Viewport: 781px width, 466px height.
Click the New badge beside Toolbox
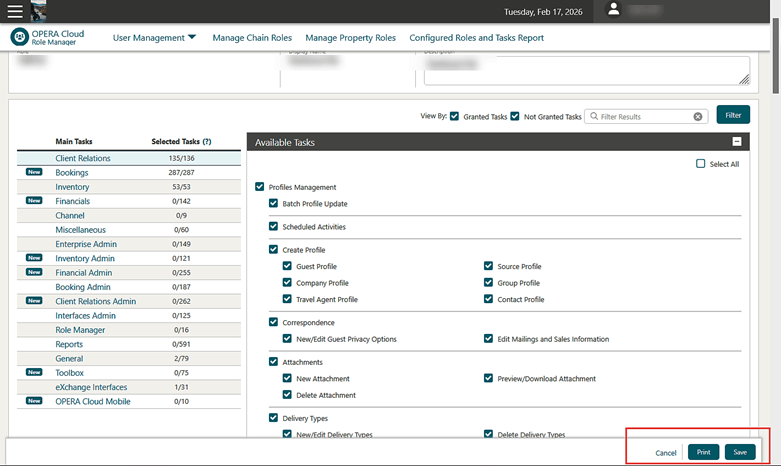click(34, 372)
